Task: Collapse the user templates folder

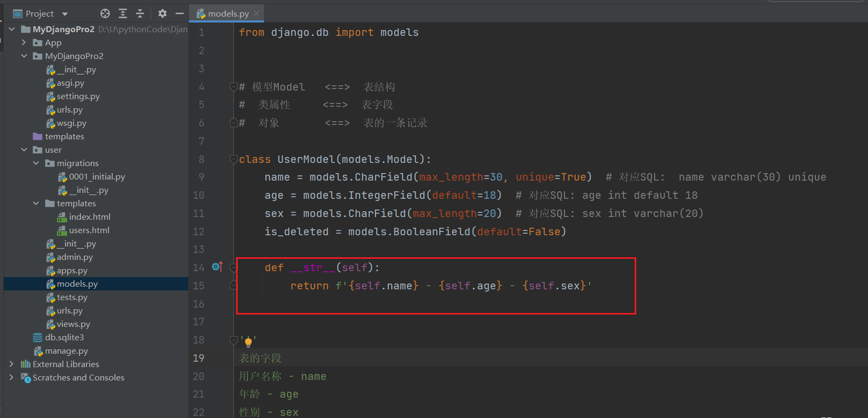Action: (36, 203)
